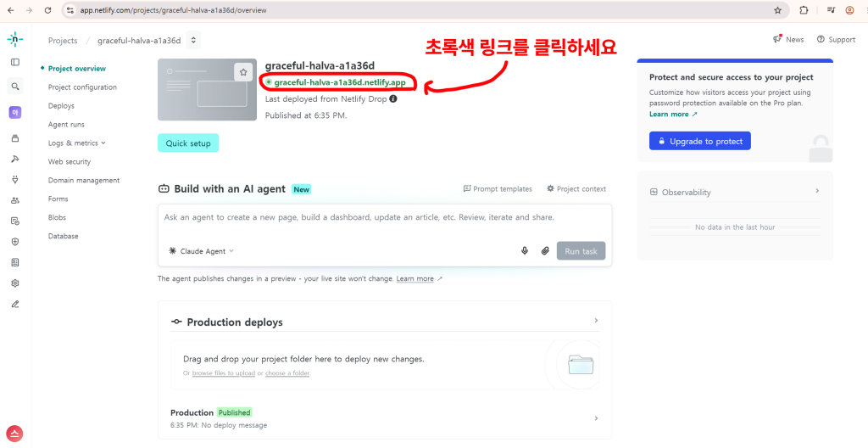Viewport: 868px width, 448px height.
Task: Select Project overview in the side menu
Action: (x=77, y=68)
